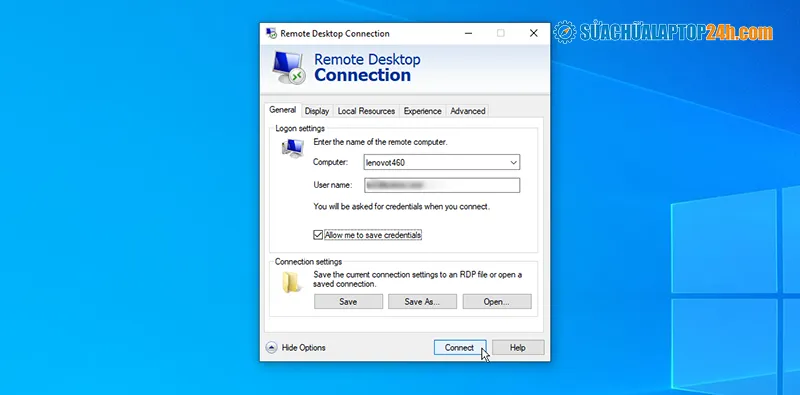Uncheck Allow me to save credentials
The width and height of the screenshot is (800, 395).
click(318, 235)
